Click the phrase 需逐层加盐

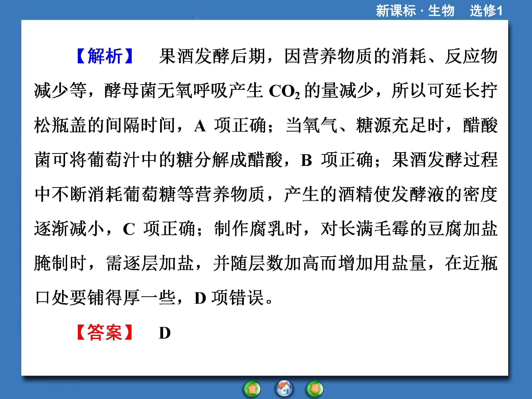point(150,263)
